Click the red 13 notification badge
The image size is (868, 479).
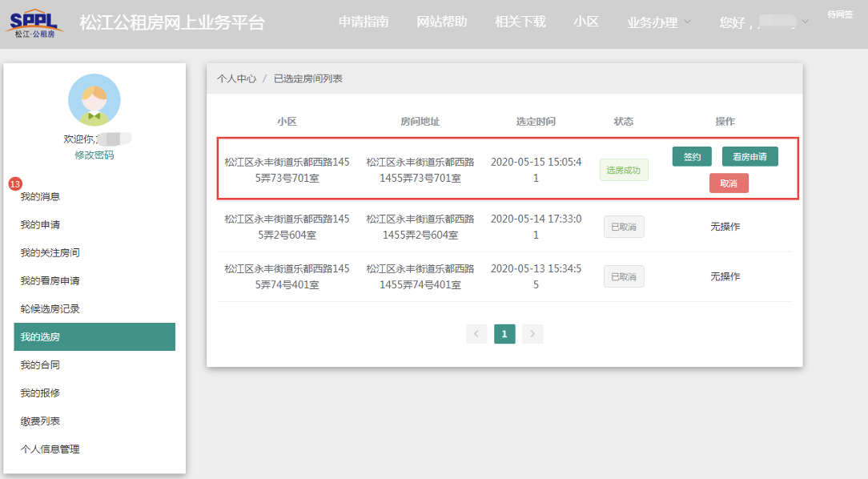(14, 184)
